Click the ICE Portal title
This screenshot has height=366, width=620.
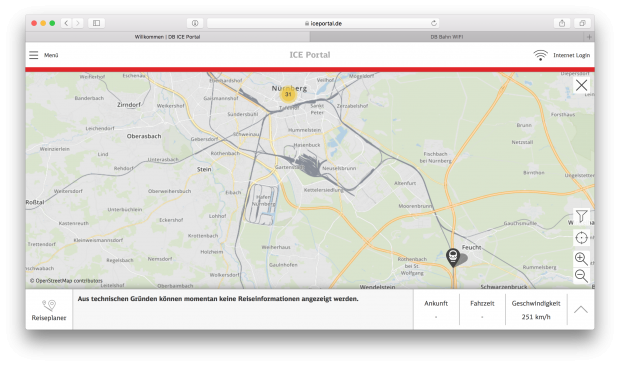310,55
